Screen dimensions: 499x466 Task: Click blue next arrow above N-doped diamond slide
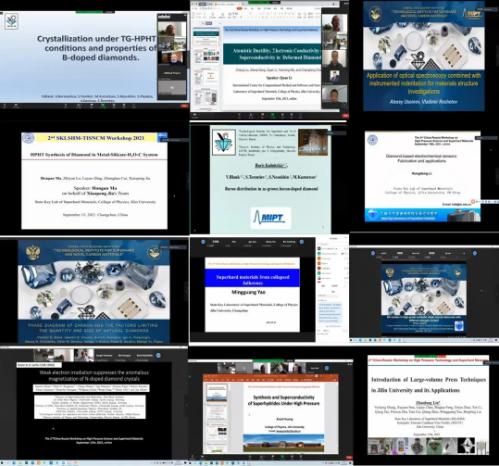[x=158, y=355]
